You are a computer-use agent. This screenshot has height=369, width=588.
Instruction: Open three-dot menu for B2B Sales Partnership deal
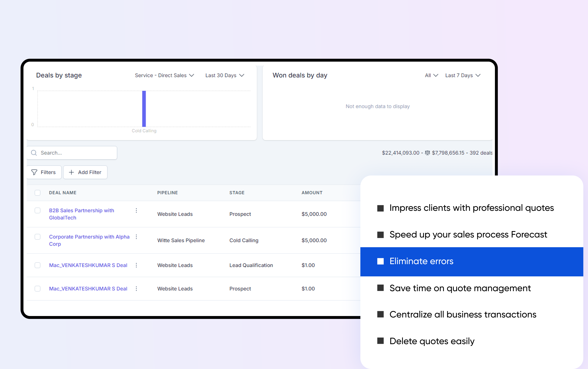[x=136, y=210]
